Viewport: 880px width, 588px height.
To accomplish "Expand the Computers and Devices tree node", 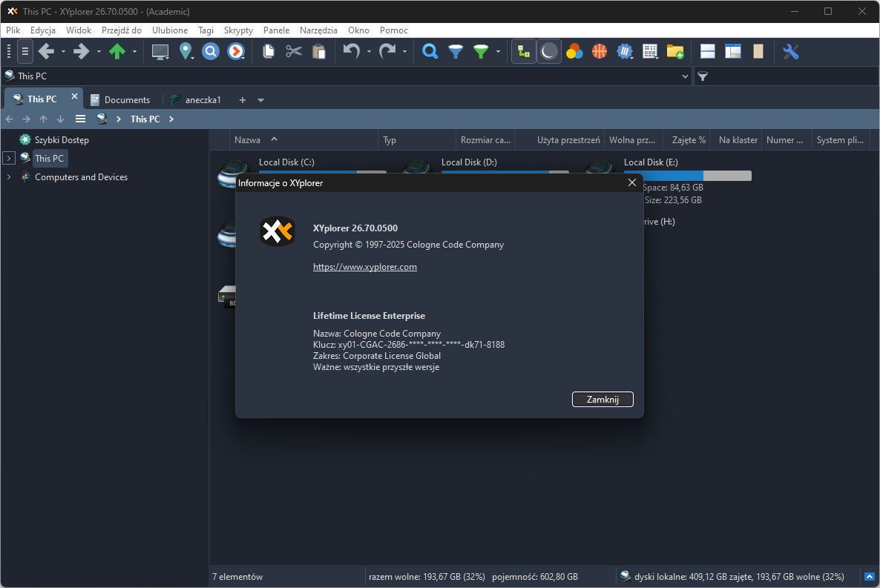I will click(9, 176).
